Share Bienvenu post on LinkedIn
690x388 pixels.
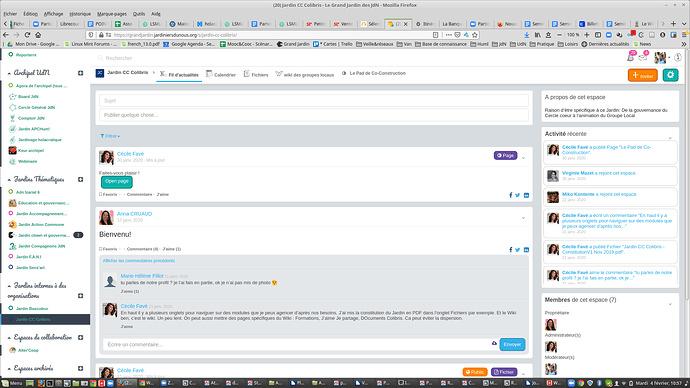[x=526, y=250]
